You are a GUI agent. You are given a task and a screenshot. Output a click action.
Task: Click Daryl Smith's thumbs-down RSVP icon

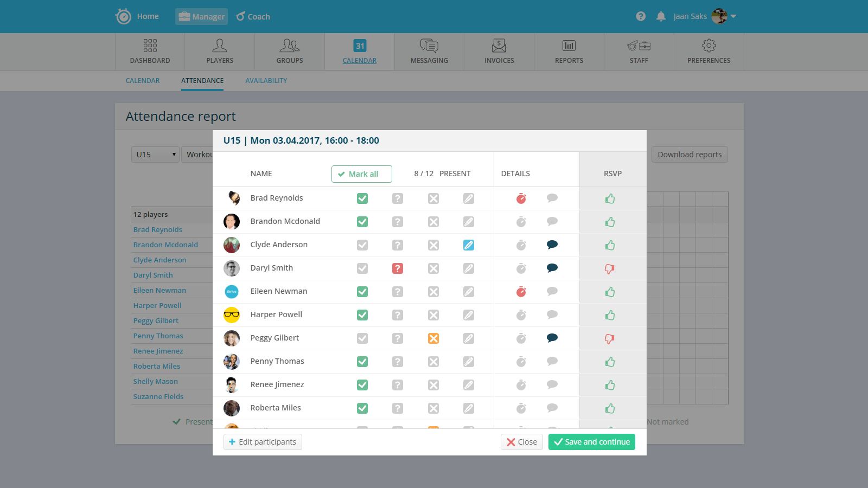(x=610, y=268)
